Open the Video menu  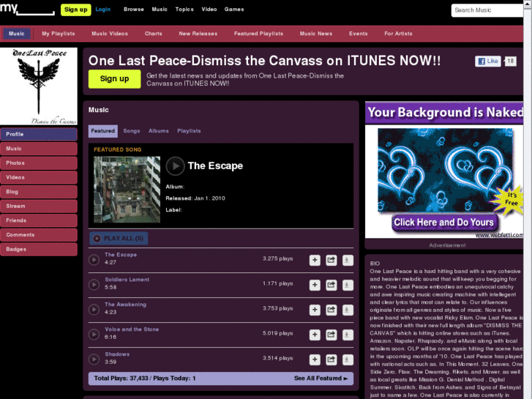point(209,10)
